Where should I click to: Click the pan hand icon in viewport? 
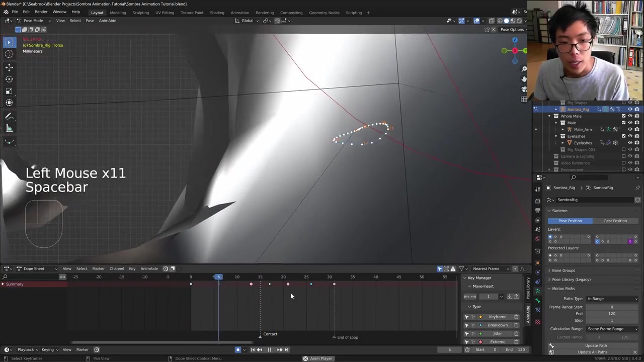click(524, 79)
